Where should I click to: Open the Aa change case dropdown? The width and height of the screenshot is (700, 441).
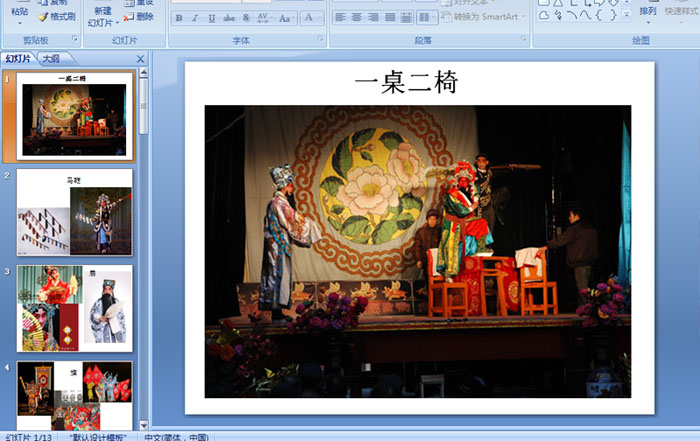[286, 18]
